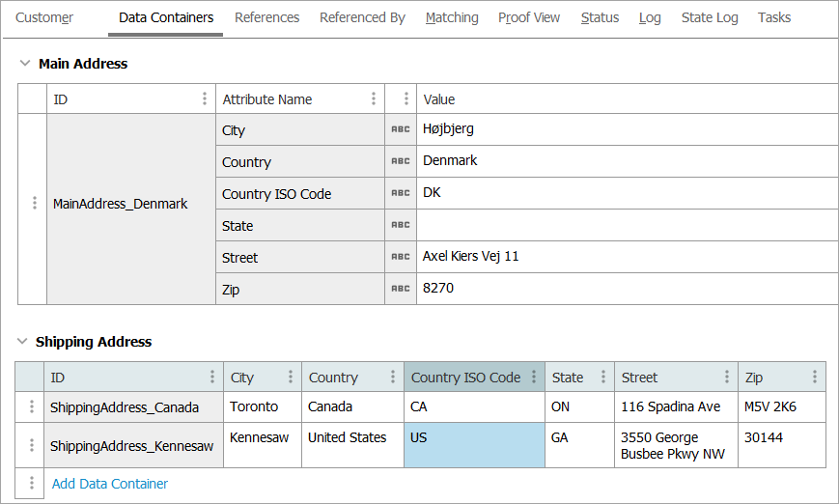The image size is (839, 504).
Task: Select the MainAddress_Denmark ID cell
Action: click(131, 210)
